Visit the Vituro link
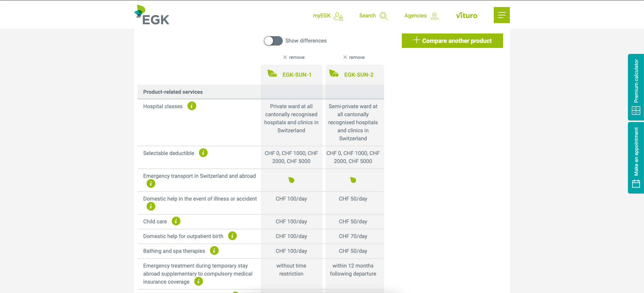Image resolution: width=644 pixels, height=293 pixels. pyautogui.click(x=467, y=15)
